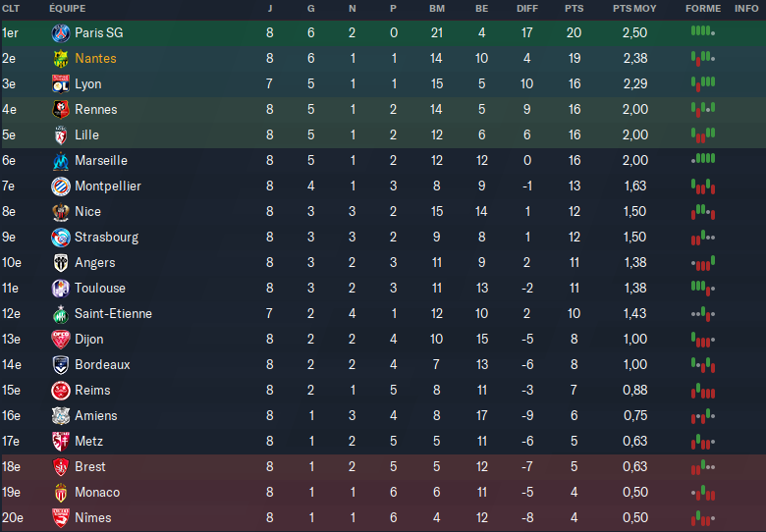Image resolution: width=766 pixels, height=532 pixels.
Task: Open the Montpellier team page
Action: coord(108,186)
